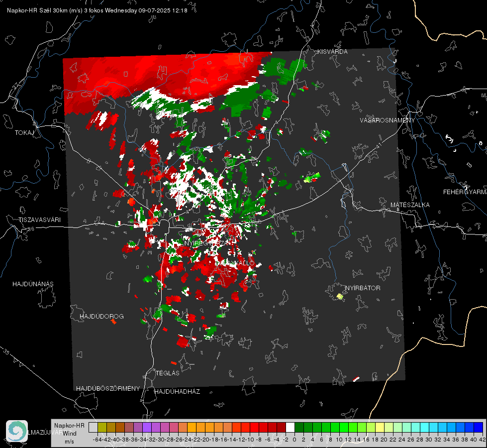Select the TISZAVASVÁRI city label
This screenshot has height=448, width=487.
[x=39, y=220]
